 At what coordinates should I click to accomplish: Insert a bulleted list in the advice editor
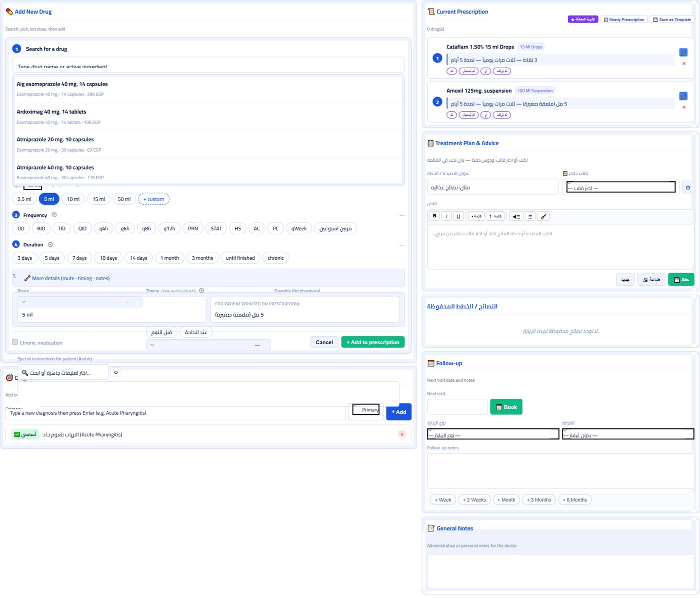[x=476, y=216]
